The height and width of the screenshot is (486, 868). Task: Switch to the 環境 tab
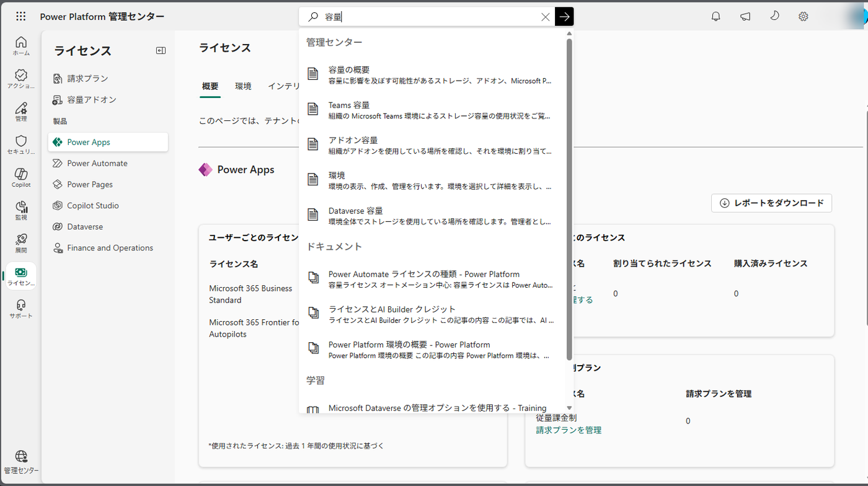243,86
